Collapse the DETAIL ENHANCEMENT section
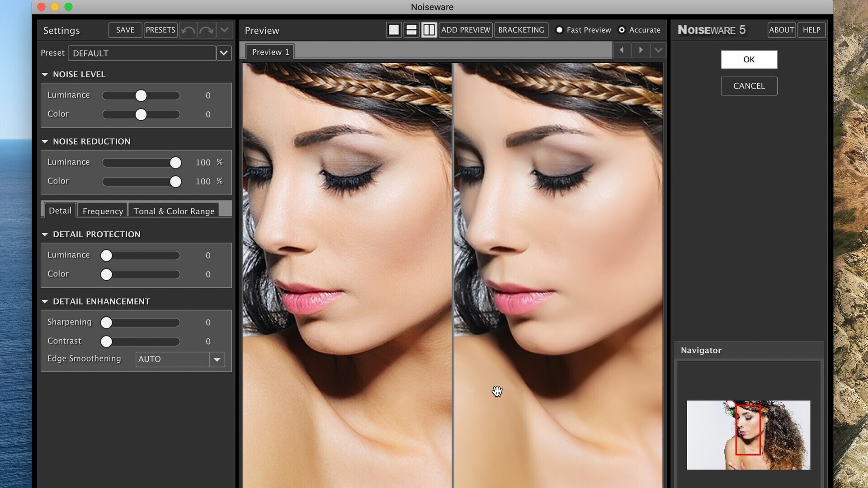This screenshot has height=488, width=868. [x=45, y=301]
